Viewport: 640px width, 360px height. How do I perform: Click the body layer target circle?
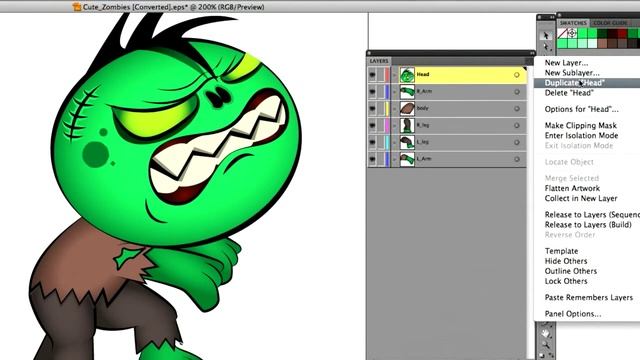pos(517,109)
